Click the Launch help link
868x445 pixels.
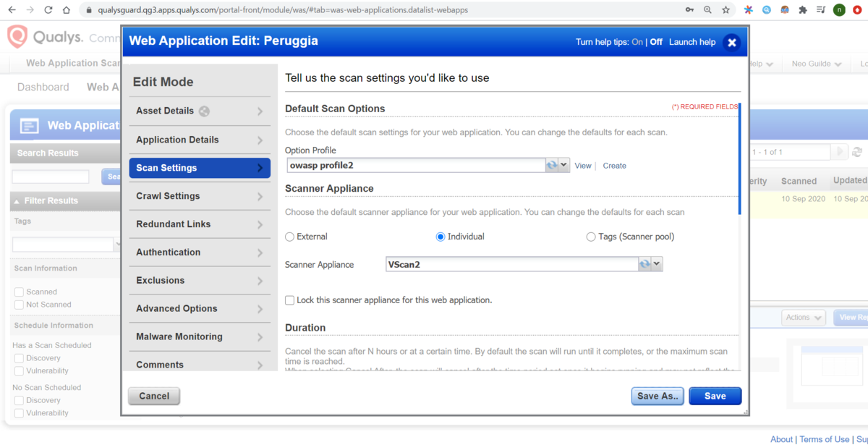point(692,42)
